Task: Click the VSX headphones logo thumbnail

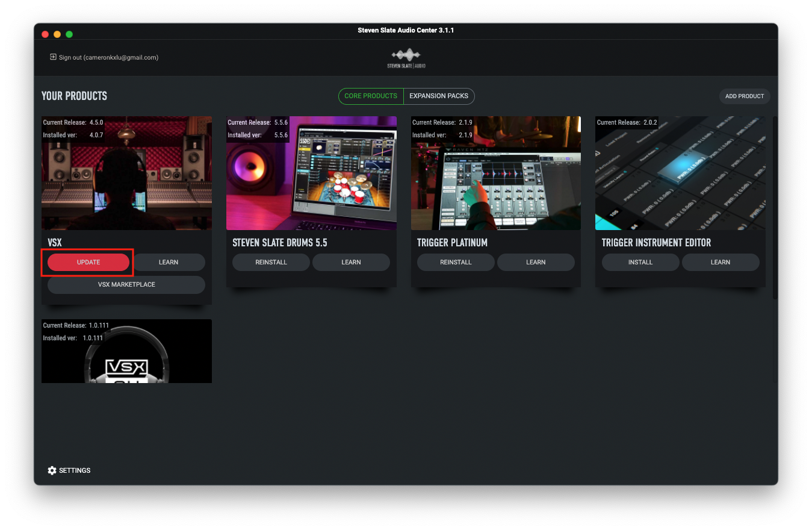Action: click(x=126, y=351)
